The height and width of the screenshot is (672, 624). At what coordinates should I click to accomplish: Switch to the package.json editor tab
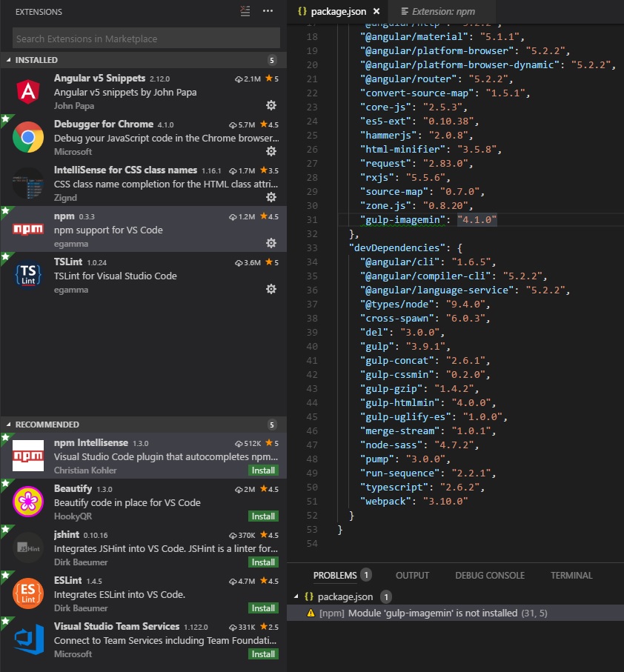click(x=338, y=12)
